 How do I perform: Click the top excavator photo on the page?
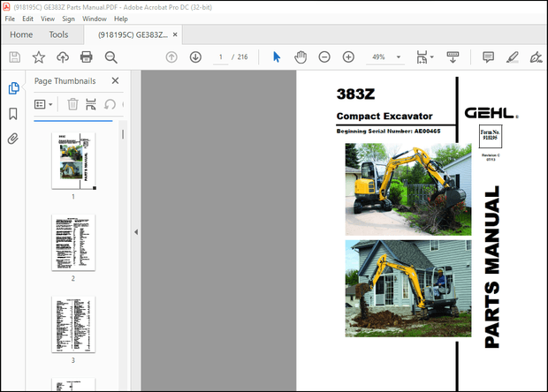point(408,189)
